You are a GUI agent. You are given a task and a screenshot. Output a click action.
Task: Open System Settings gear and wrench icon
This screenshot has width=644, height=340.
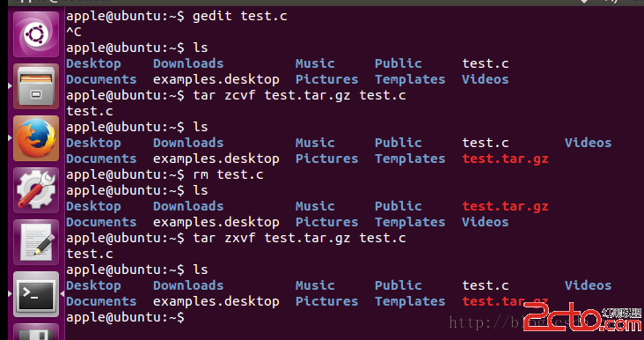click(36, 190)
